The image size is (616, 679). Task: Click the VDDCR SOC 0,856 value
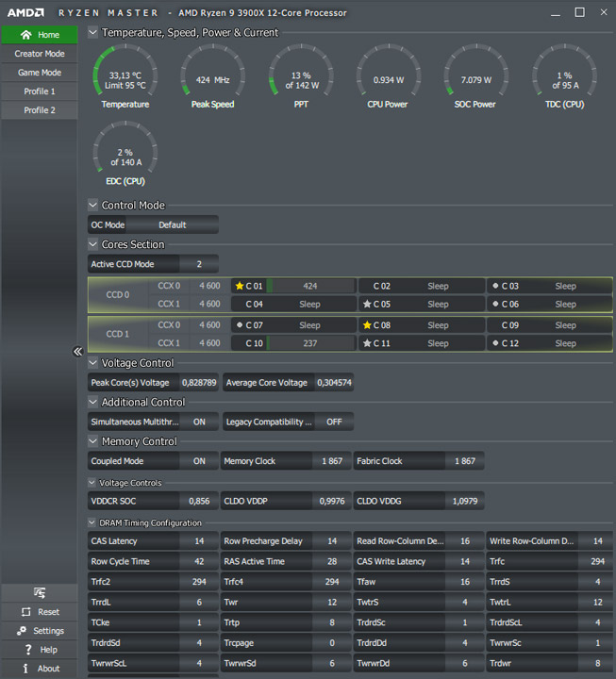[x=199, y=501]
